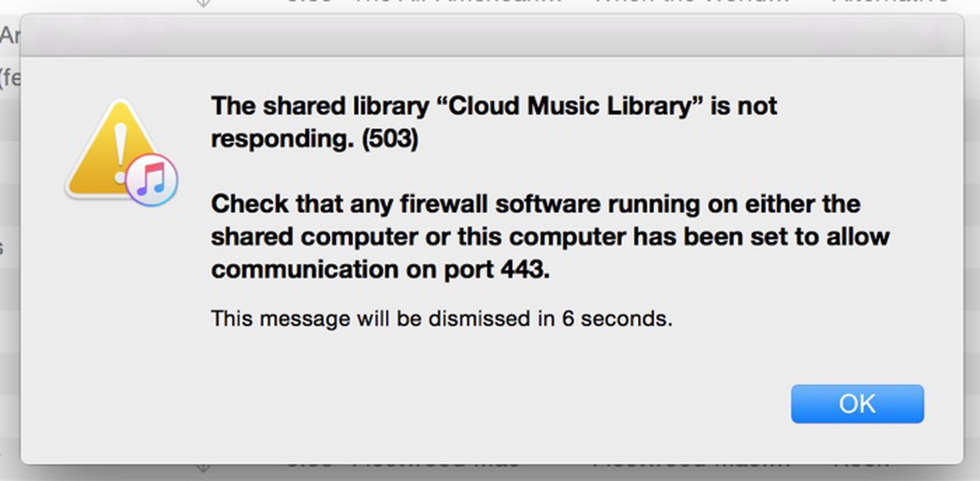Click the "Ar" text at the left edge

(9, 35)
